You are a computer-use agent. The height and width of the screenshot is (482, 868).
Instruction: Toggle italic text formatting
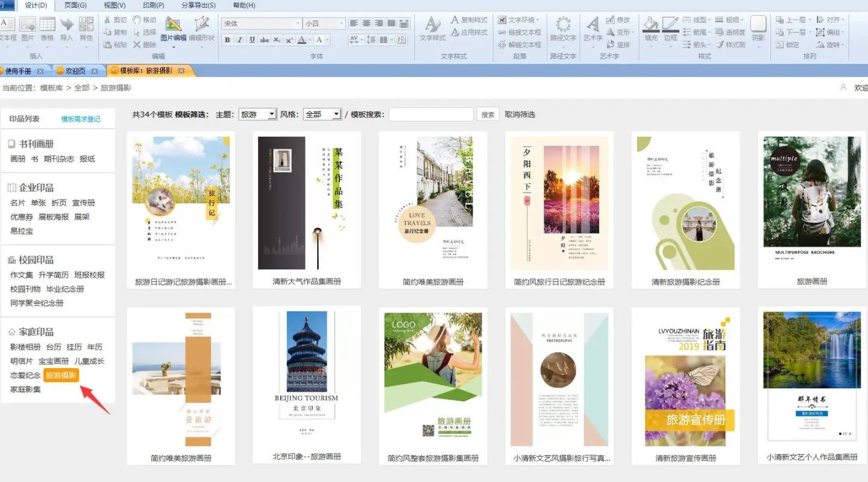pyautogui.click(x=239, y=40)
